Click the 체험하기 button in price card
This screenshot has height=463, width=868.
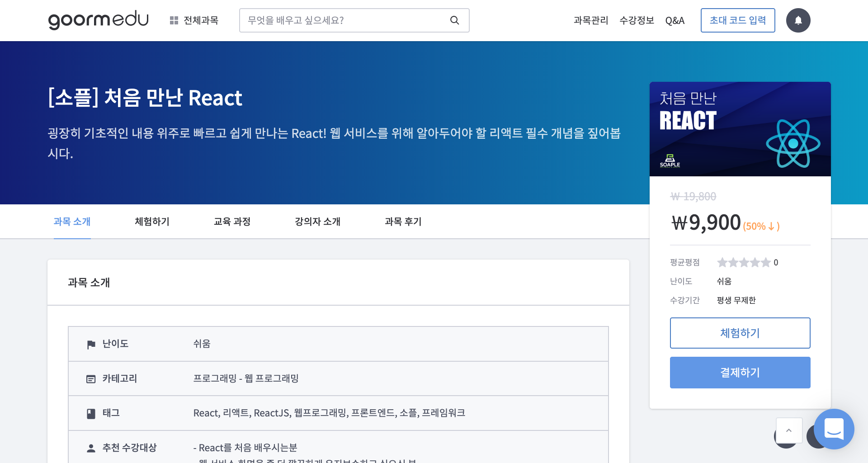[740, 333]
